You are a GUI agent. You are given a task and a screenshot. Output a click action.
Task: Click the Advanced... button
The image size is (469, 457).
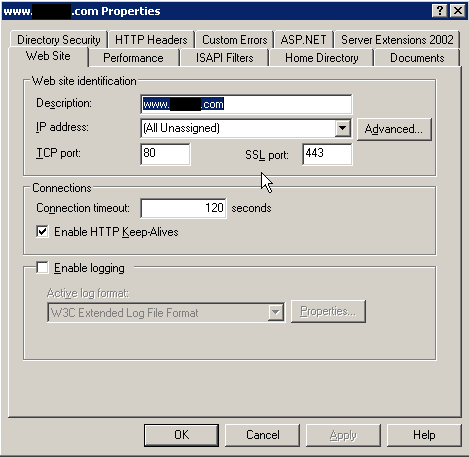point(394,129)
